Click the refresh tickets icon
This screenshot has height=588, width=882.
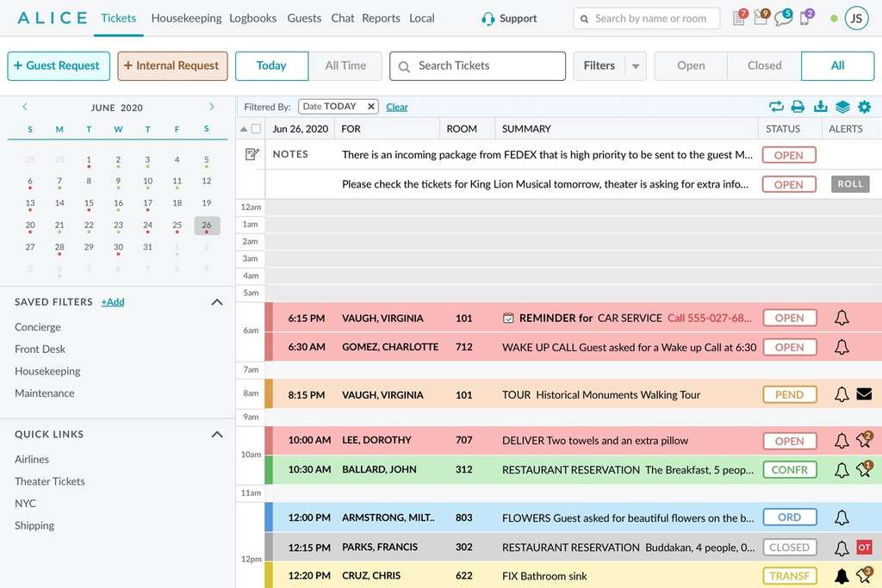pyautogui.click(x=776, y=107)
